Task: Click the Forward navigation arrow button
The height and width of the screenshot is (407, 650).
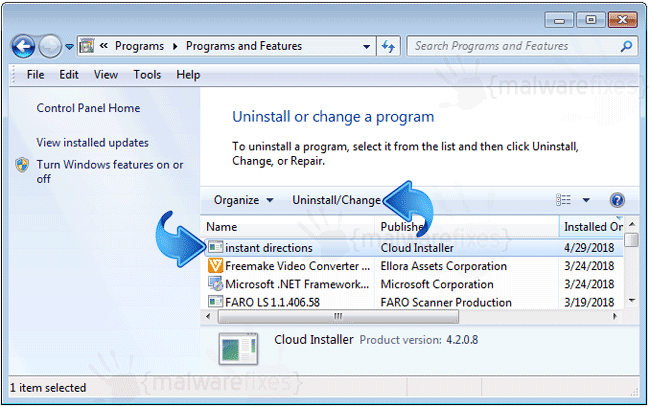Action: coord(50,46)
